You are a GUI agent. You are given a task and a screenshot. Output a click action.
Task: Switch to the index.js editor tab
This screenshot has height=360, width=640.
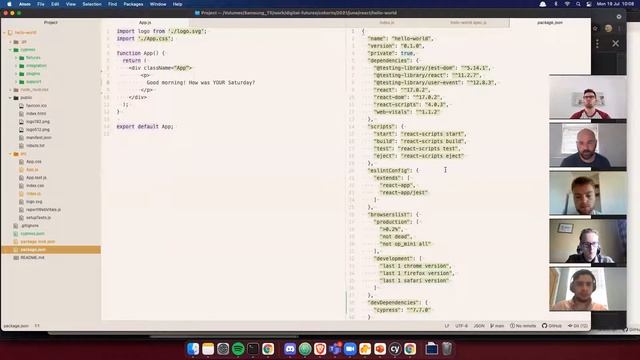pos(387,23)
